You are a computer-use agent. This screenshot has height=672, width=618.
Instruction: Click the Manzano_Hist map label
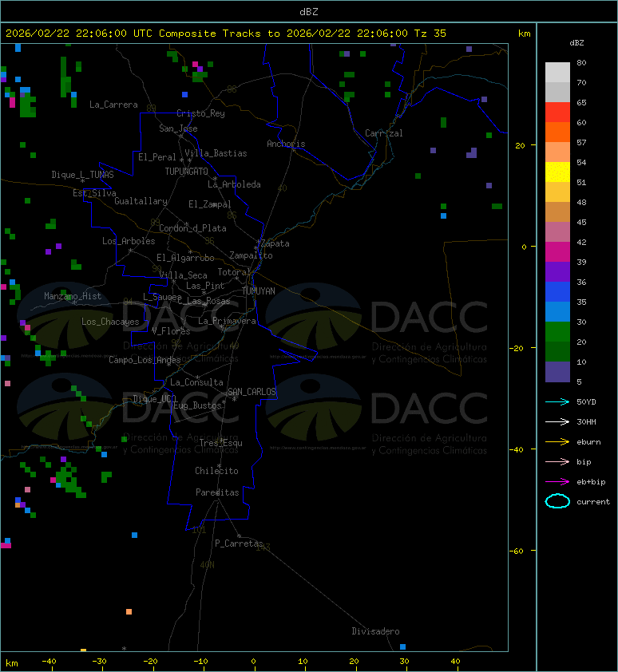[x=73, y=296]
